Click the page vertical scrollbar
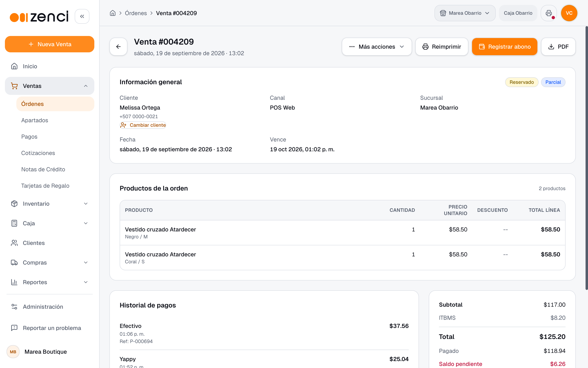The height and width of the screenshot is (368, 588). tap(587, 158)
